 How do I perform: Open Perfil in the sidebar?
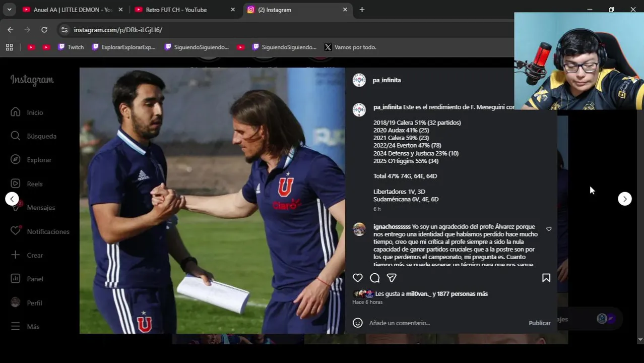coord(27,303)
